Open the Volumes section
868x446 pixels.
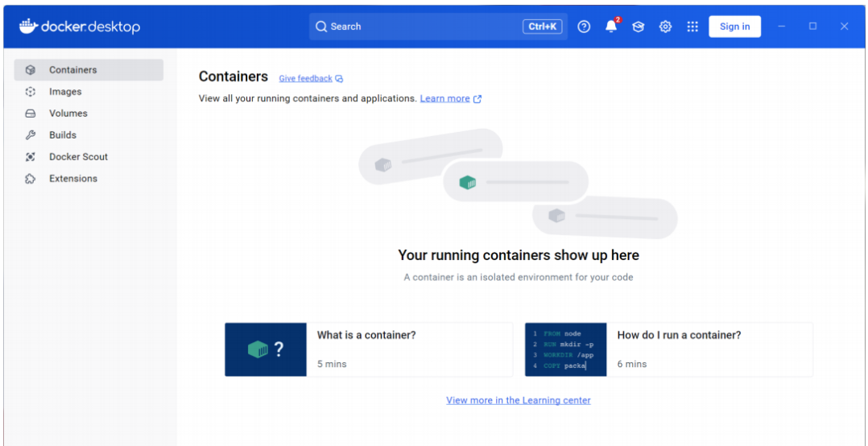(89, 114)
